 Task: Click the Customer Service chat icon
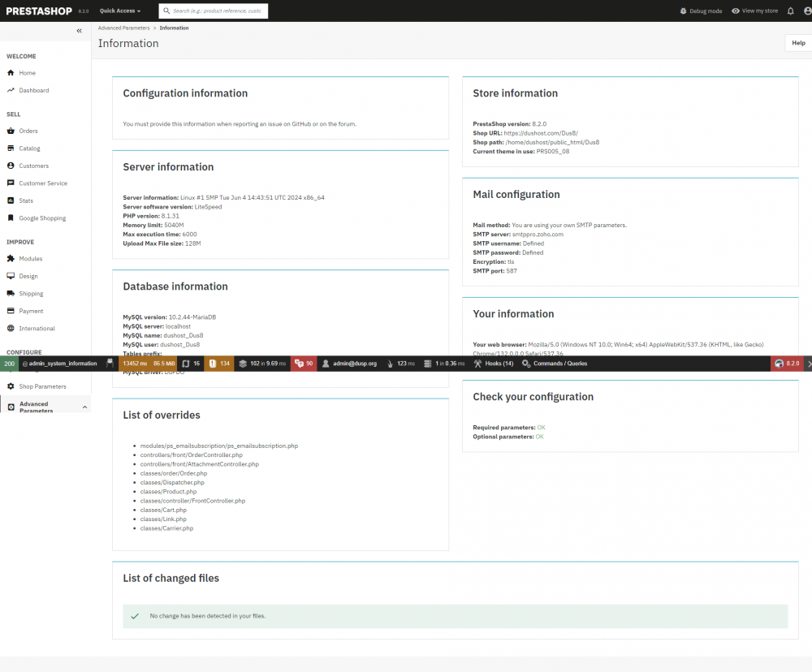tap(11, 183)
